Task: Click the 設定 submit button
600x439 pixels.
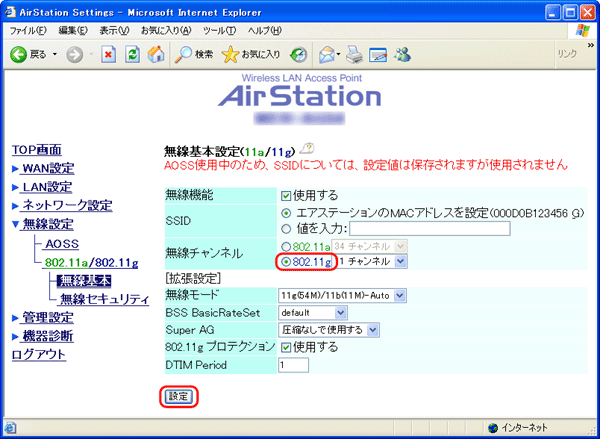Action: click(178, 397)
